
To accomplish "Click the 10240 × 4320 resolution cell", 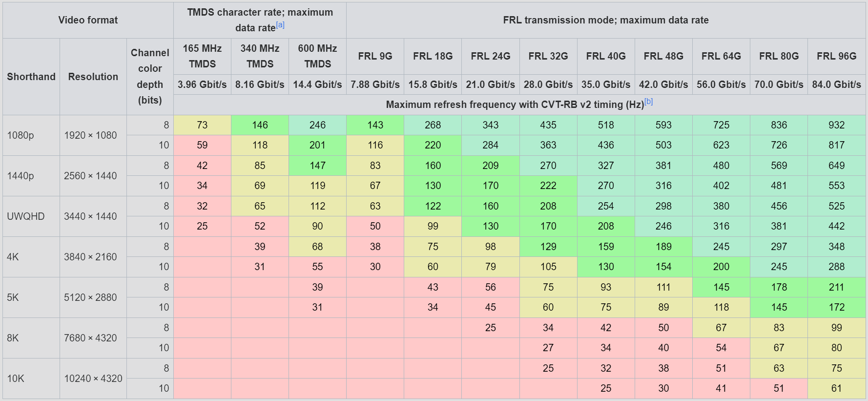I will click(x=93, y=379).
